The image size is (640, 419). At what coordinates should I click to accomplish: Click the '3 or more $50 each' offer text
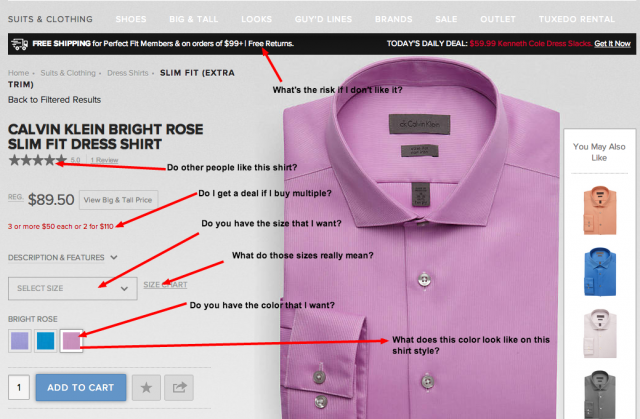coord(61,226)
